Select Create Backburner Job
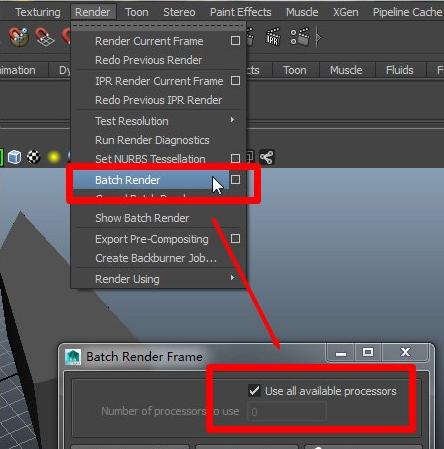 (156, 258)
